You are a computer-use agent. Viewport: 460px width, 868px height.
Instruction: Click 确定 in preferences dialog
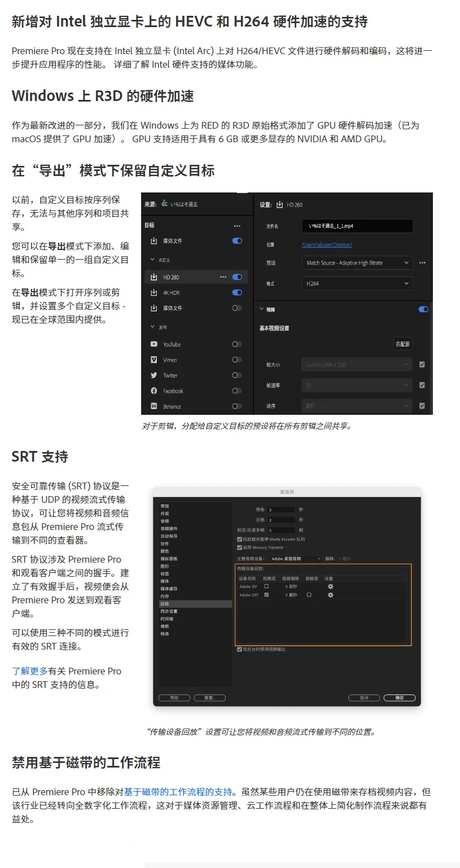[400, 698]
